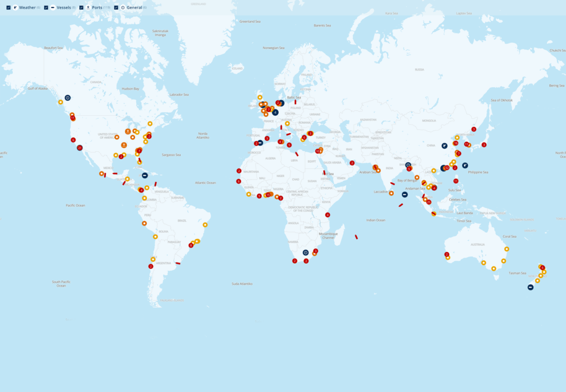The width and height of the screenshot is (566, 392).
Task: Click the Ports label in the legend
Action: 97,8
